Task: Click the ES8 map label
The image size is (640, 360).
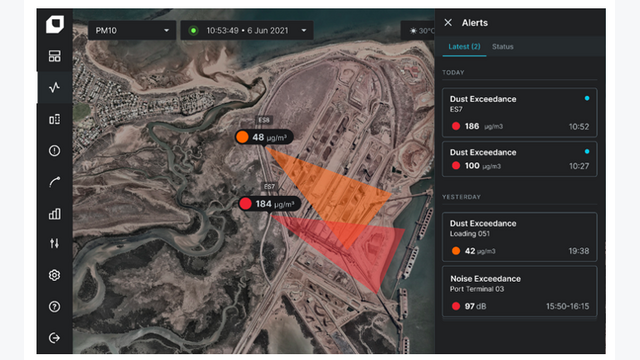Action: pos(264,120)
